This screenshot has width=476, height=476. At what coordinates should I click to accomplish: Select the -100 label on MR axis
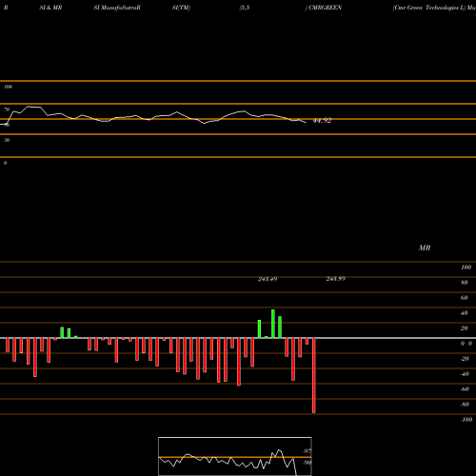466,420
